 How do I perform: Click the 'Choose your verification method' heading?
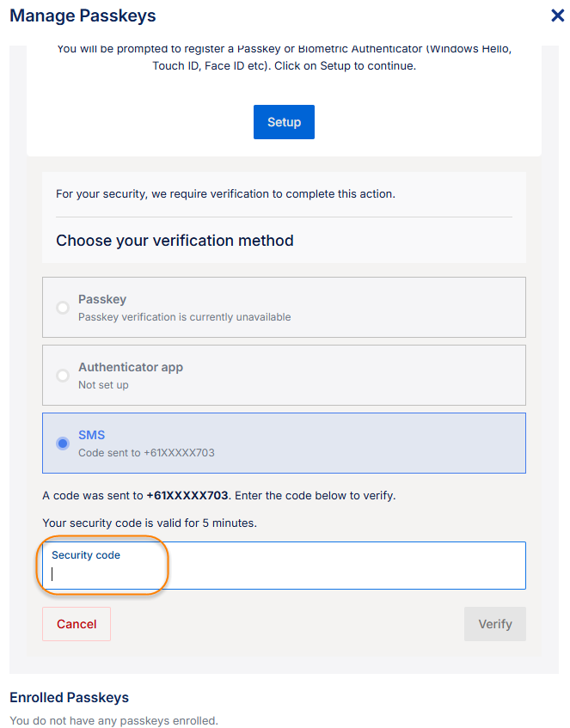pyautogui.click(x=175, y=241)
